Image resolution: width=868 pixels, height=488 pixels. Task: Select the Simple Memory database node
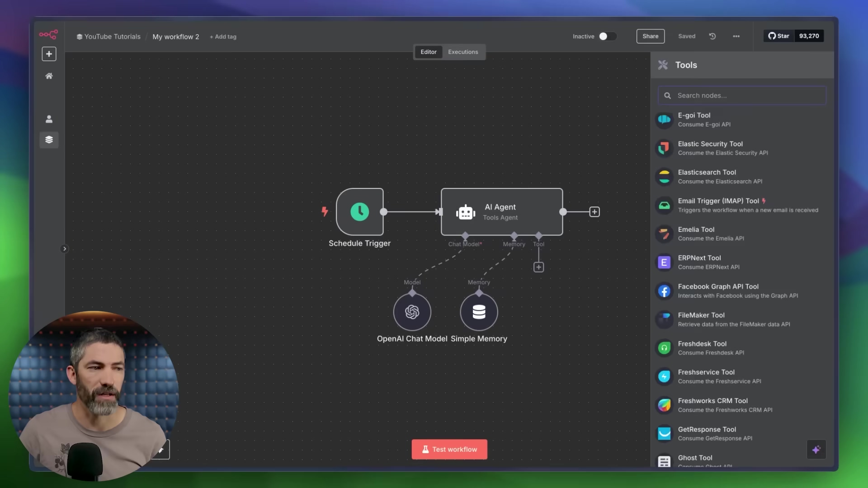479,312
